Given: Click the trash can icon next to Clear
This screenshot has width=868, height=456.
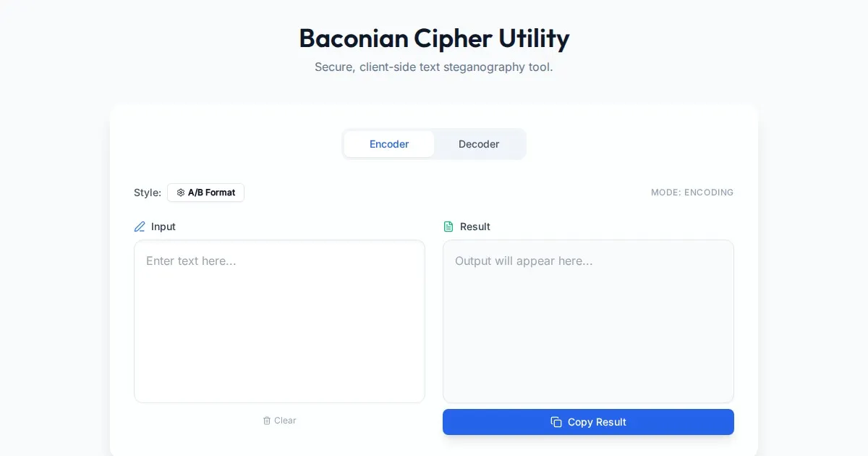Looking at the screenshot, I should (267, 421).
